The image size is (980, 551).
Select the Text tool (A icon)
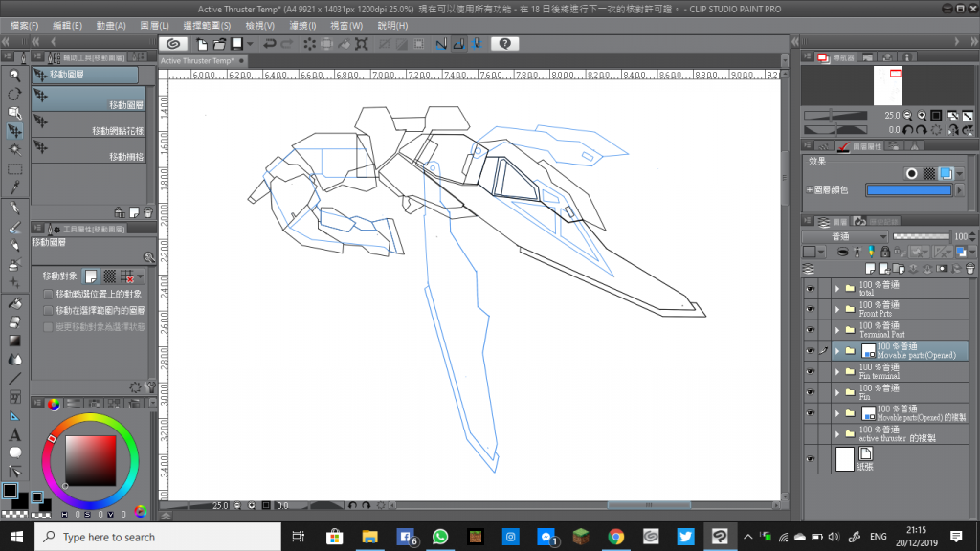pos(15,434)
